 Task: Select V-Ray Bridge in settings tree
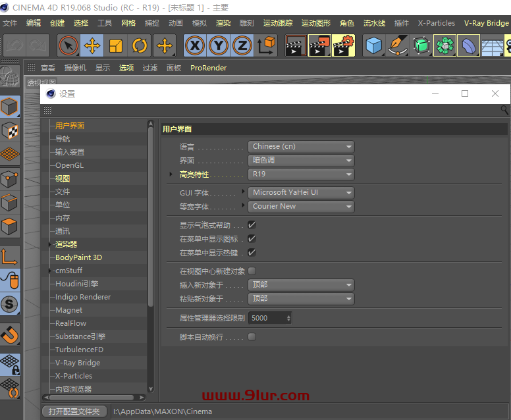point(78,363)
